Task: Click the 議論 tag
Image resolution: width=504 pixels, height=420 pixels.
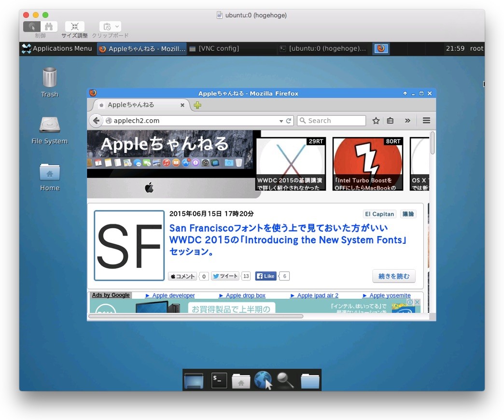Action: [408, 214]
